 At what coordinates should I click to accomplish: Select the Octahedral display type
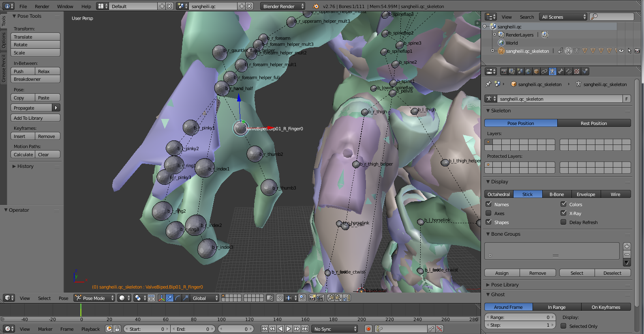coord(499,194)
